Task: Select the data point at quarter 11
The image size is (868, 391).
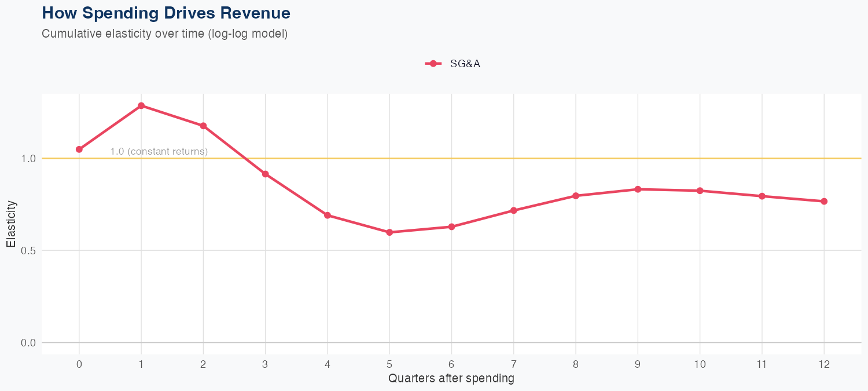Action: pyautogui.click(x=762, y=196)
